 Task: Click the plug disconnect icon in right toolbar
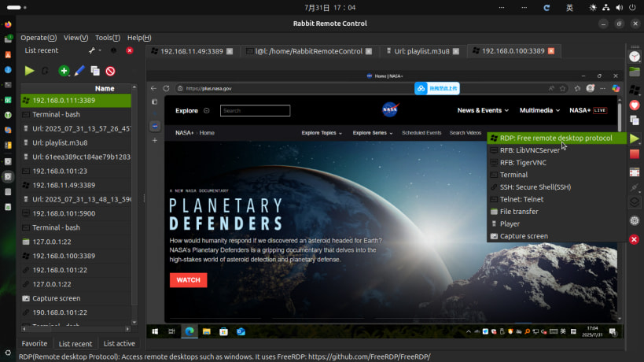tap(634, 187)
